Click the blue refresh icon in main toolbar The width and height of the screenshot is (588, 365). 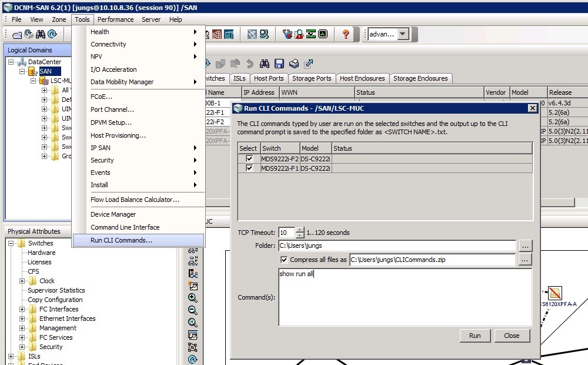(x=52, y=34)
